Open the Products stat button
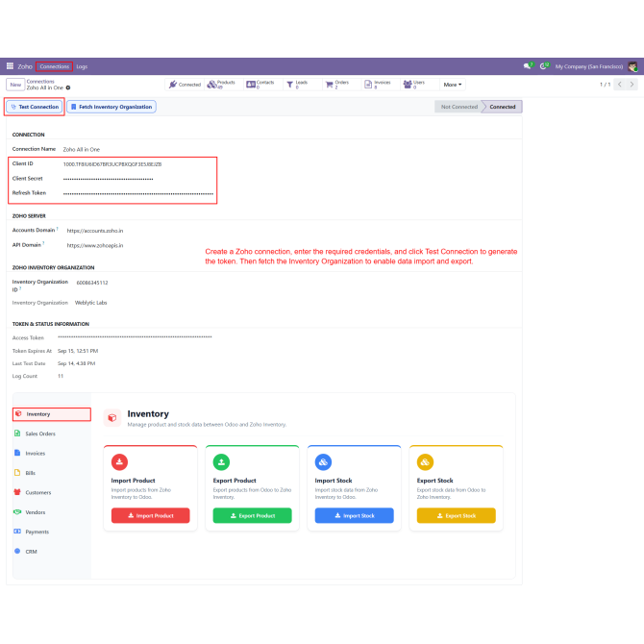The width and height of the screenshot is (644, 644). tap(222, 85)
